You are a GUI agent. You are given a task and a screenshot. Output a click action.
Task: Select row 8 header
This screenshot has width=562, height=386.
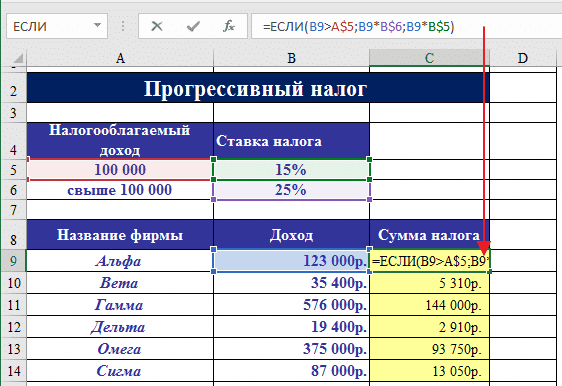(13, 235)
